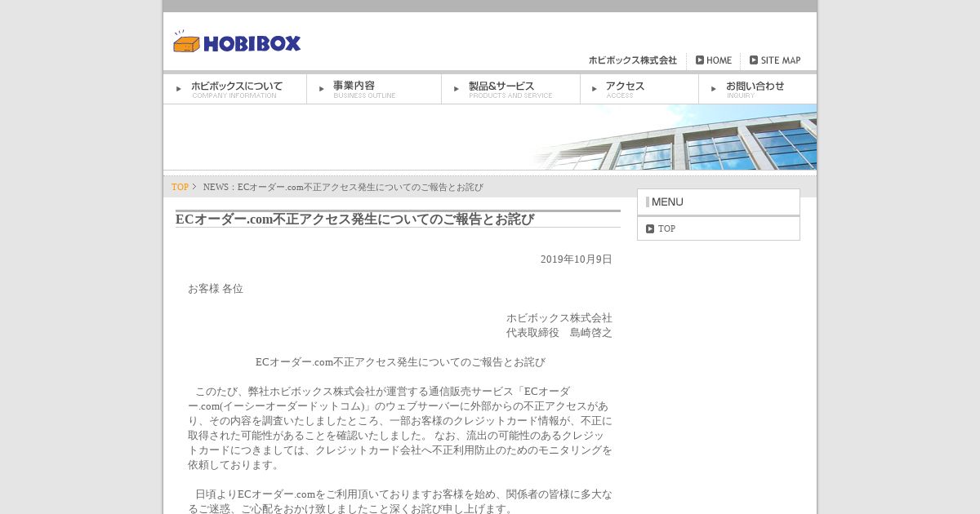Click centered subtitle ECオーダー.com不正アクセス発生についてのご報告とお詫び
The height and width of the screenshot is (514, 980).
tap(400, 362)
